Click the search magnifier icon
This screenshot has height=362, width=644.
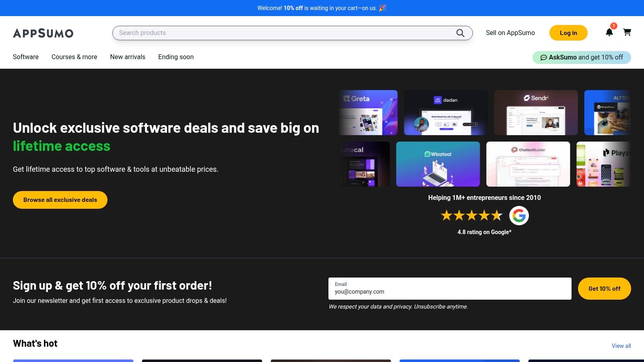tap(460, 33)
